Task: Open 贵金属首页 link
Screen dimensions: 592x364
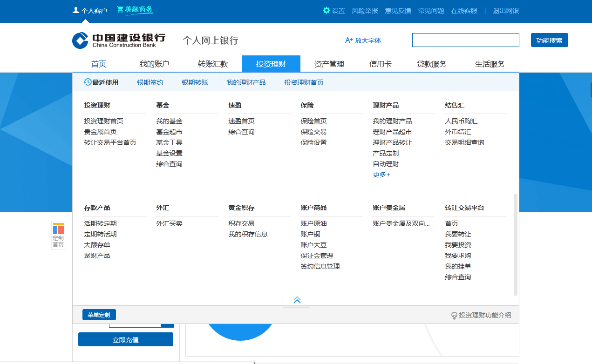Action: [x=100, y=132]
